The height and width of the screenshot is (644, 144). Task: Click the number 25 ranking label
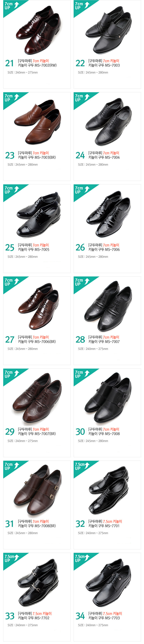coord(10,247)
